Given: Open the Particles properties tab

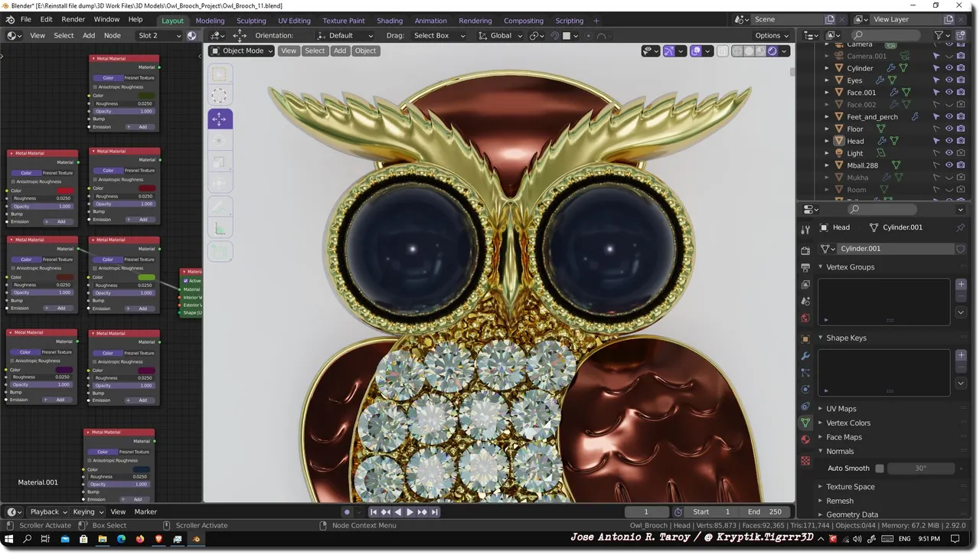Looking at the screenshot, I should [x=805, y=373].
